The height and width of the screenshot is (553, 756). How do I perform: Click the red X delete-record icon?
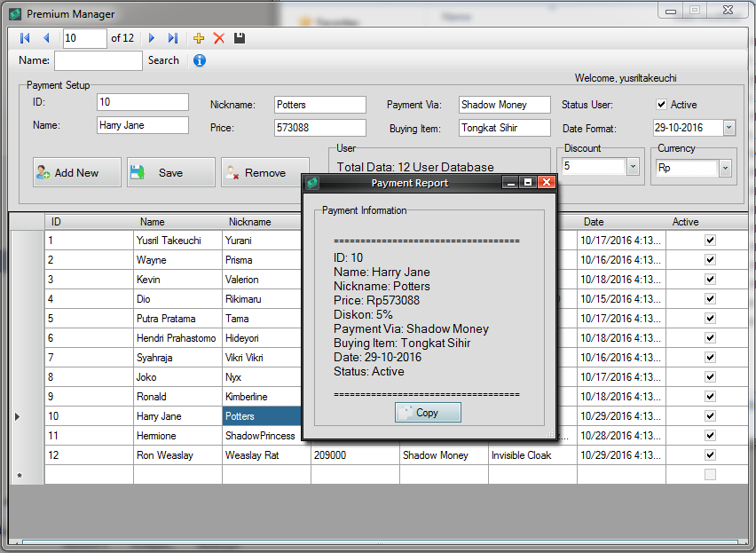point(219,38)
